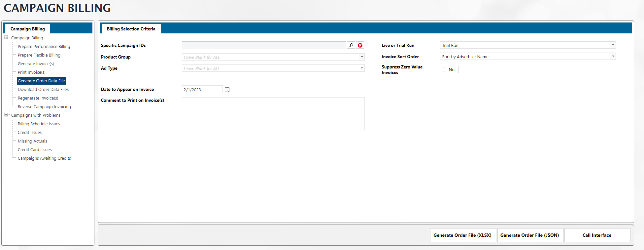Collapse the Campaigns with Problems node
Image resolution: width=644 pixels, height=250 pixels.
(x=6, y=115)
